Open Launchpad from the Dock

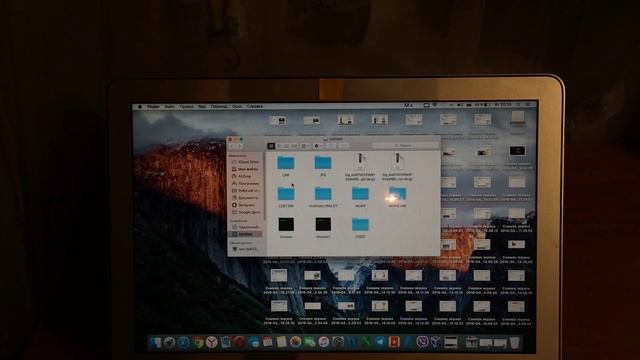169,342
